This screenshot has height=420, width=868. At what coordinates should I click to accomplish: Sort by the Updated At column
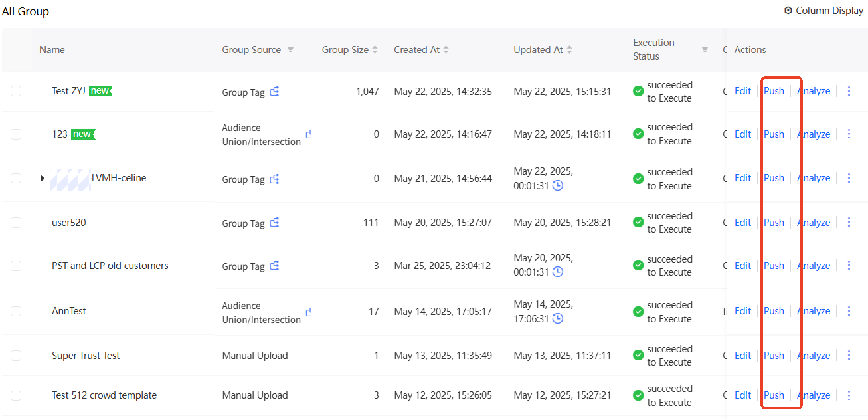coord(569,50)
